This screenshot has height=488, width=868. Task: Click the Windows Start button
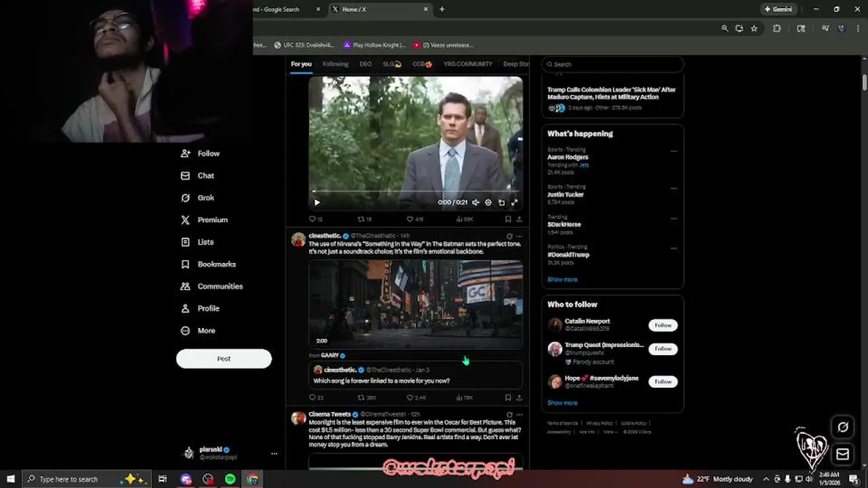click(x=10, y=479)
